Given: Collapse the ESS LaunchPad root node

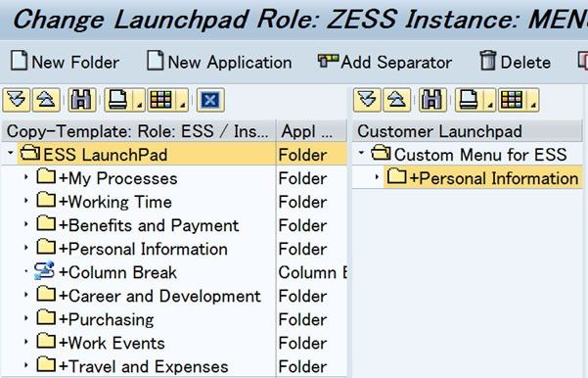Looking at the screenshot, I should [10, 153].
